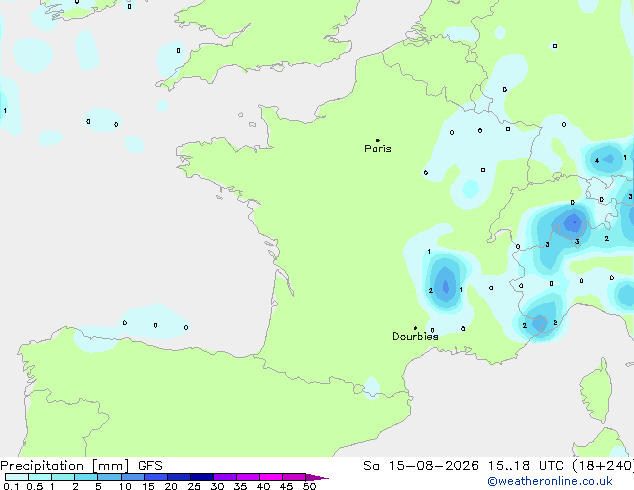This screenshot has height=490, width=634.
Task: Click the Paris location dot marker
Action: [x=378, y=140]
